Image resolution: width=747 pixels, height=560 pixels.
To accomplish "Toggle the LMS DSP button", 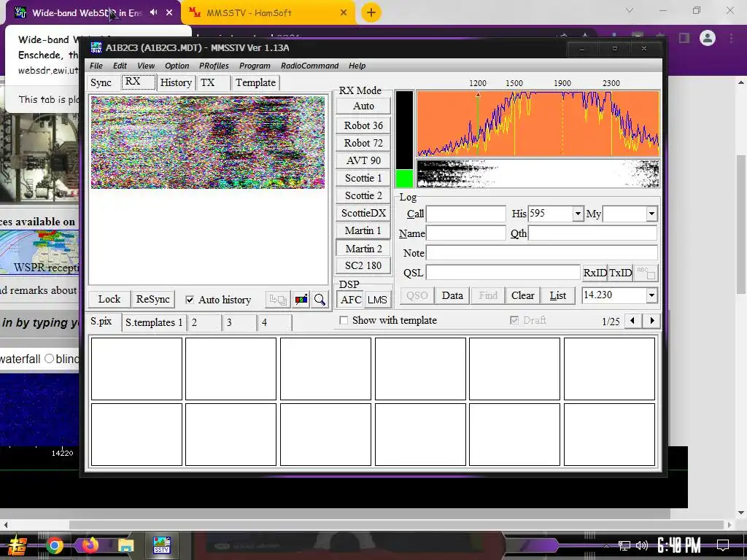I will click(x=377, y=300).
